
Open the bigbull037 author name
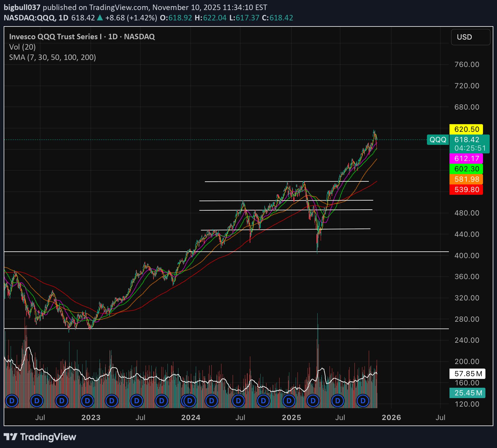(x=22, y=7)
